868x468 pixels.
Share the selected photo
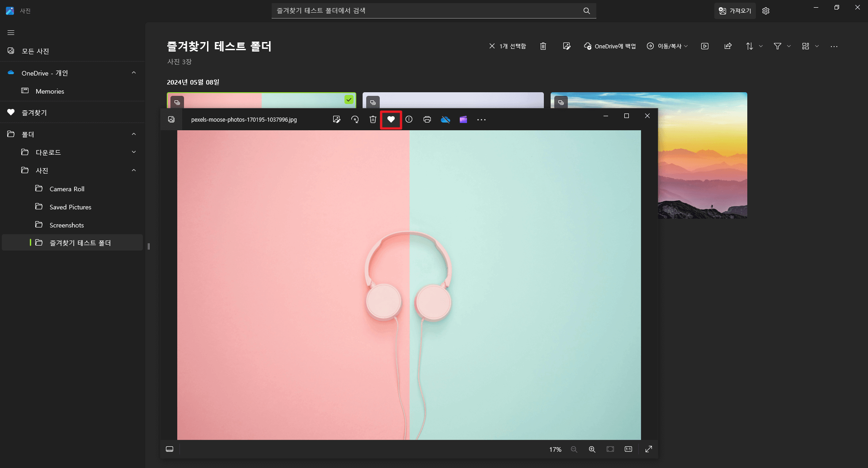pyautogui.click(x=728, y=46)
